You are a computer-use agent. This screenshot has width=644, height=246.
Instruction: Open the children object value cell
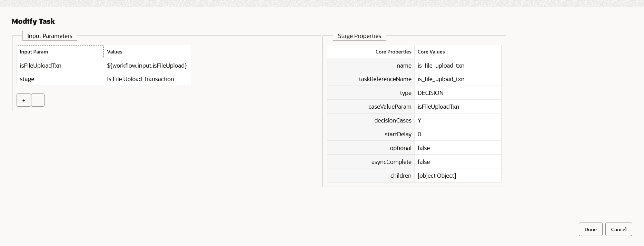[x=457, y=176]
